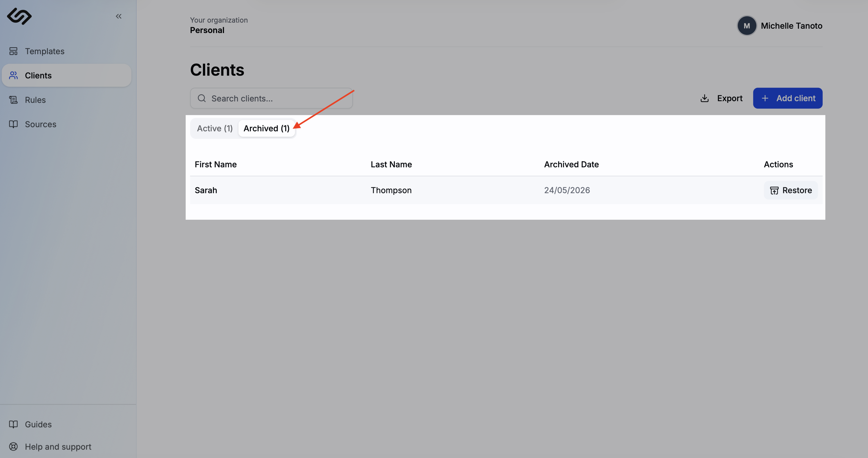Click the Sarah first name cell
Screen dimensions: 868x458
pyautogui.click(x=206, y=190)
